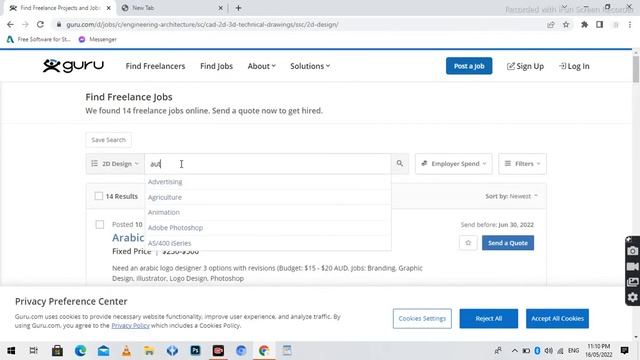Screen dimensions: 640x360
Task: Choose AS/400 iSeries suggestion
Action: pos(268,243)
